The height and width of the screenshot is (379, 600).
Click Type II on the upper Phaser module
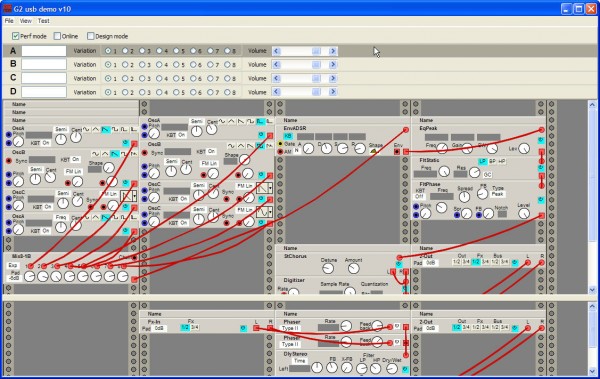coord(290,328)
